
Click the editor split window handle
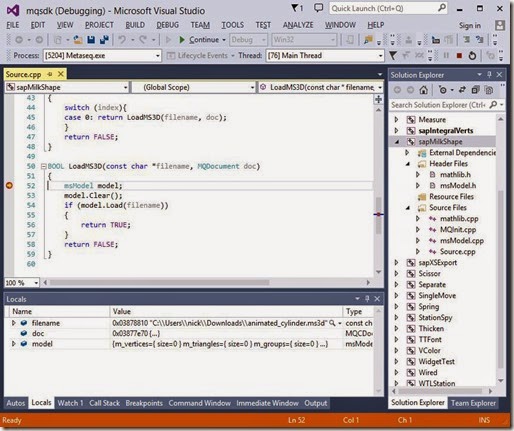click(378, 99)
